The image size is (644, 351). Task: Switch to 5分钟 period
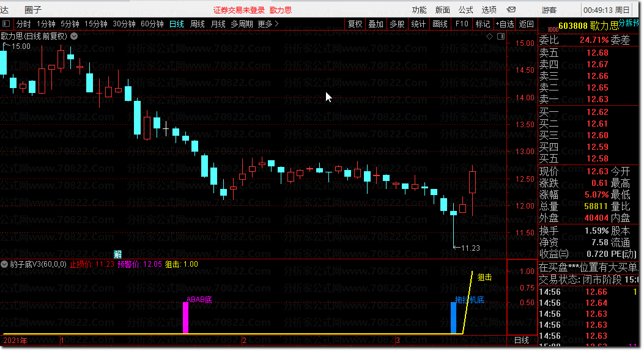70,24
